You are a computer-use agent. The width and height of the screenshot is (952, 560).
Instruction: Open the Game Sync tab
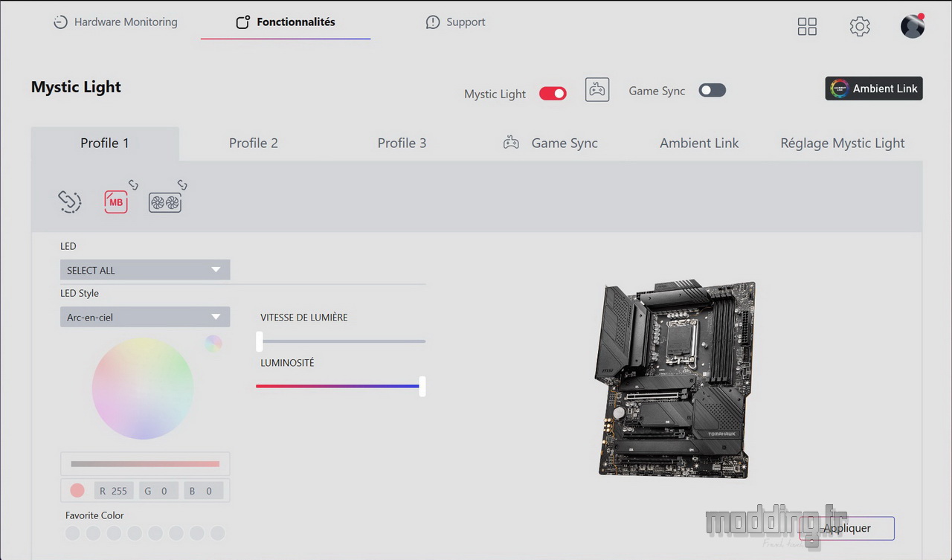pos(550,144)
